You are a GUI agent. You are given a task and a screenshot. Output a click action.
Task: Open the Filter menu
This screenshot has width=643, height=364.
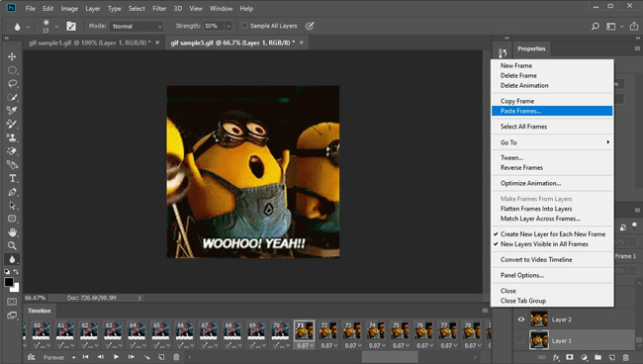point(159,8)
